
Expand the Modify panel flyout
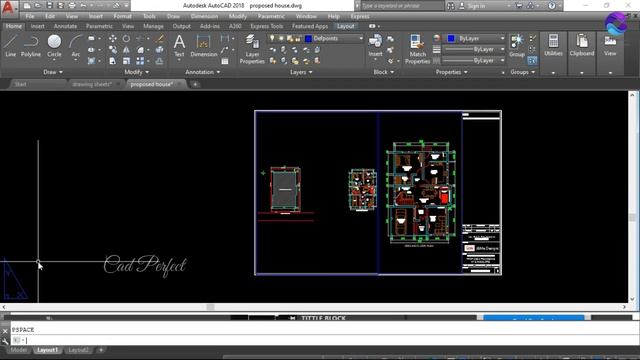(x=137, y=72)
